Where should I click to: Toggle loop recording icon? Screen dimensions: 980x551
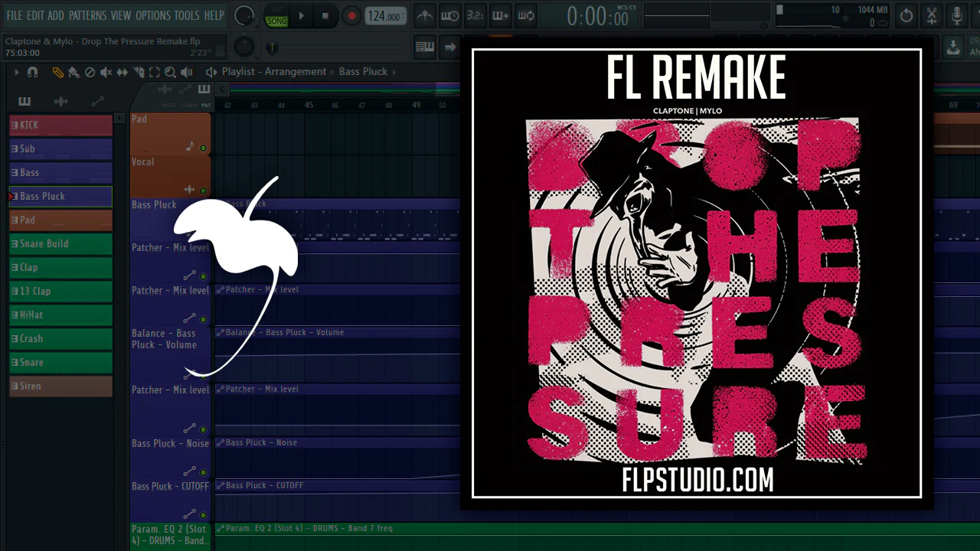(x=525, y=15)
